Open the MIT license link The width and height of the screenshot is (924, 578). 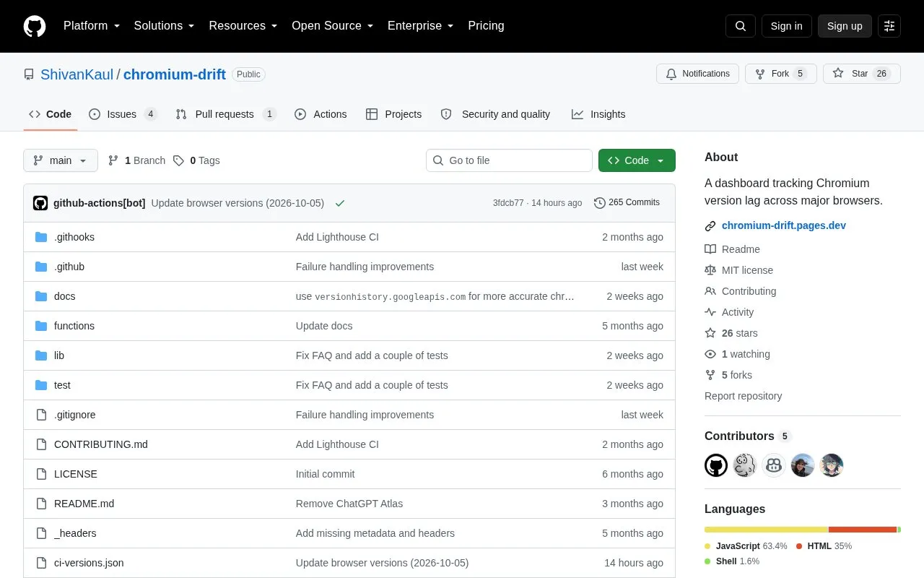click(x=738, y=270)
